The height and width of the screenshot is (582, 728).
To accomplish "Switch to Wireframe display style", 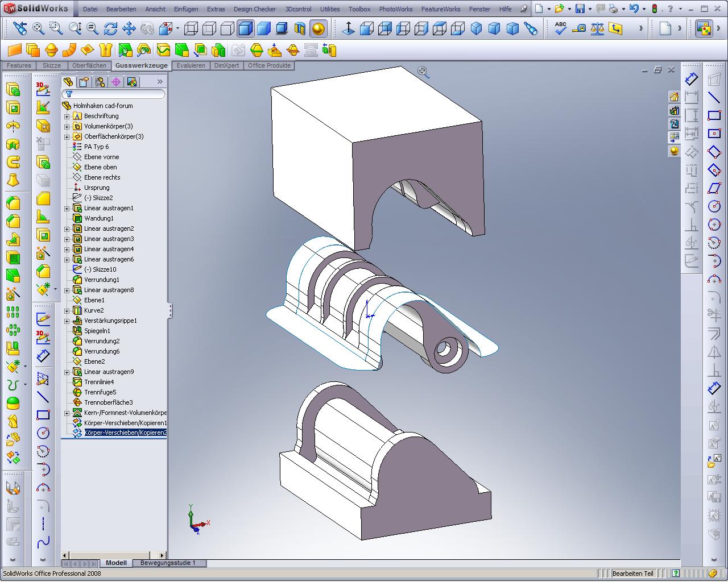I will (x=191, y=28).
